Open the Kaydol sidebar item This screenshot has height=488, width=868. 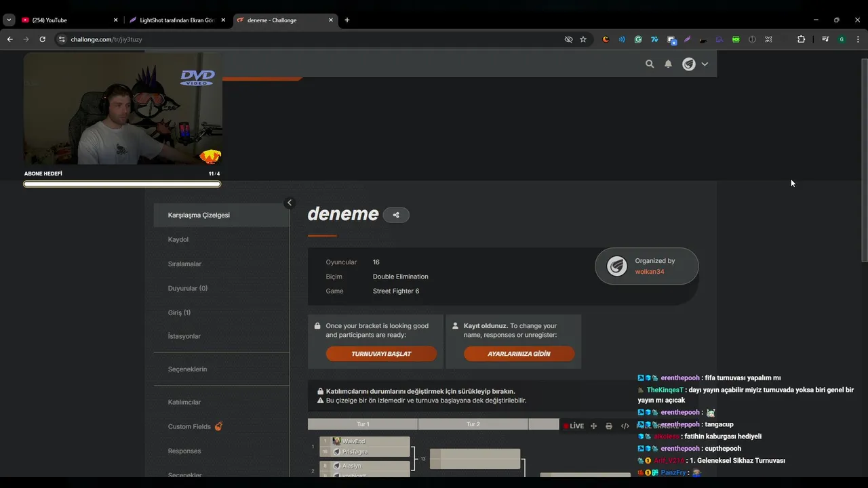click(x=178, y=239)
